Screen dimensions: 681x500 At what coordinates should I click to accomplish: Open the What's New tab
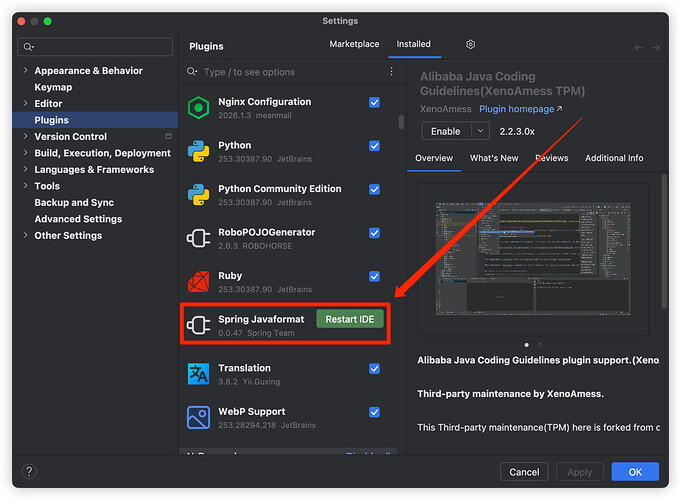coord(494,158)
